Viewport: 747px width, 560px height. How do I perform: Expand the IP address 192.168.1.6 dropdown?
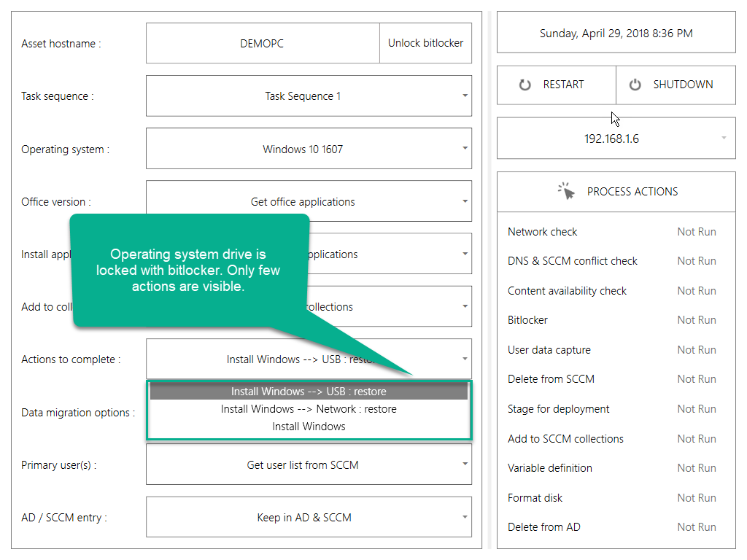[724, 138]
